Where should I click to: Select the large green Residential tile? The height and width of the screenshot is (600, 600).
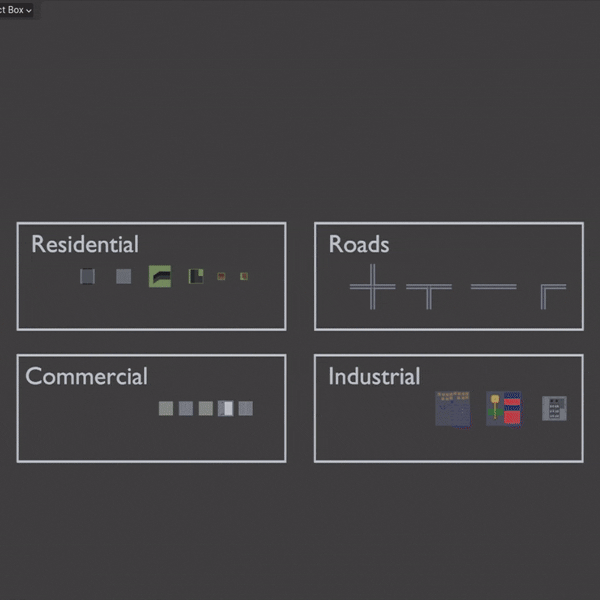pyautogui.click(x=160, y=276)
